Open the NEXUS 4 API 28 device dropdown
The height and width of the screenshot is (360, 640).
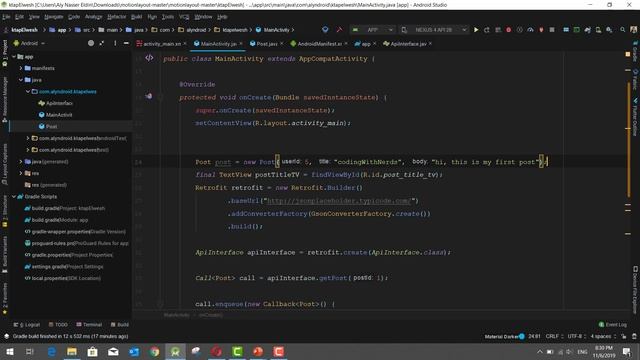click(x=433, y=30)
